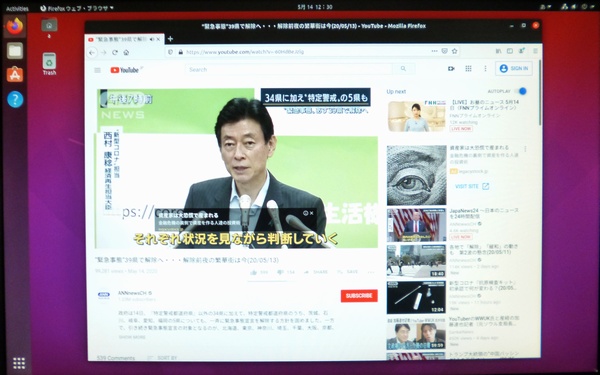The image size is (600, 375).
Task: Click the search magnifier button
Action: (403, 69)
